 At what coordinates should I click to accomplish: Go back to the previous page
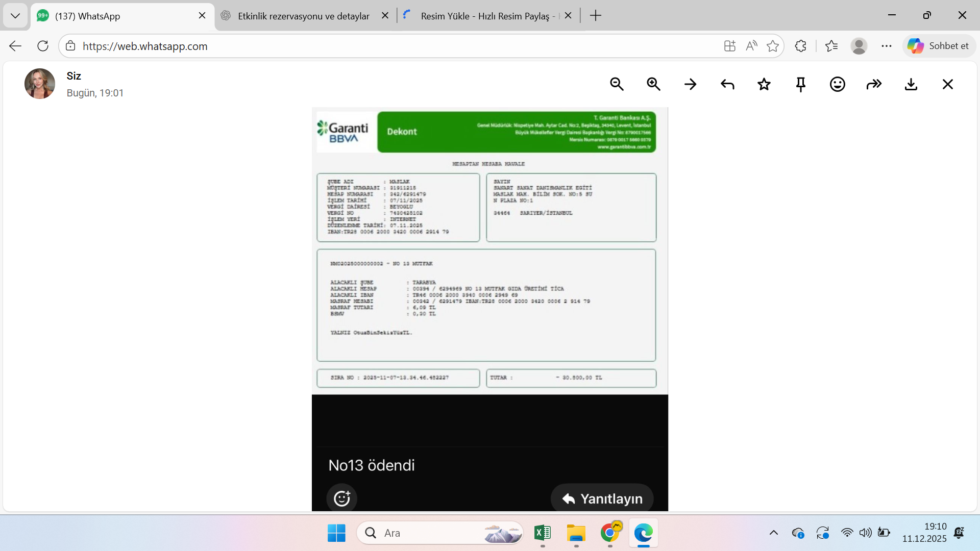(15, 46)
